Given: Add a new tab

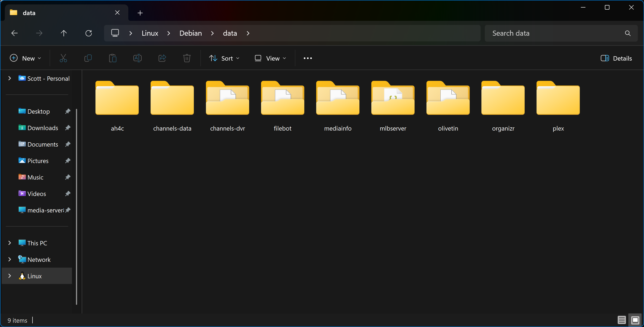Looking at the screenshot, I should (140, 13).
